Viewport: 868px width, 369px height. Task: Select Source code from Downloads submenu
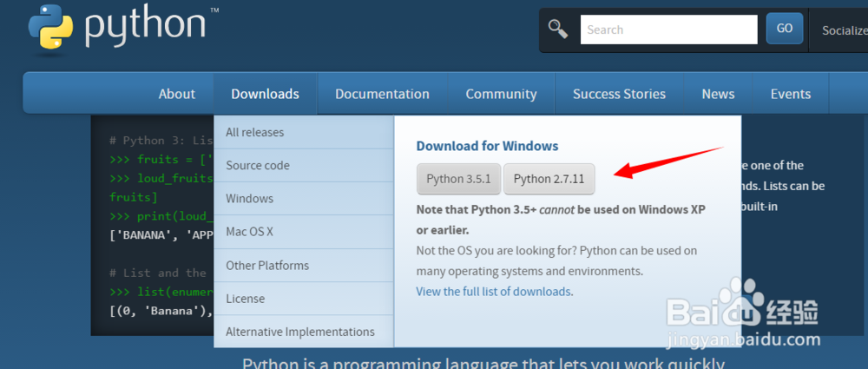tap(303, 165)
